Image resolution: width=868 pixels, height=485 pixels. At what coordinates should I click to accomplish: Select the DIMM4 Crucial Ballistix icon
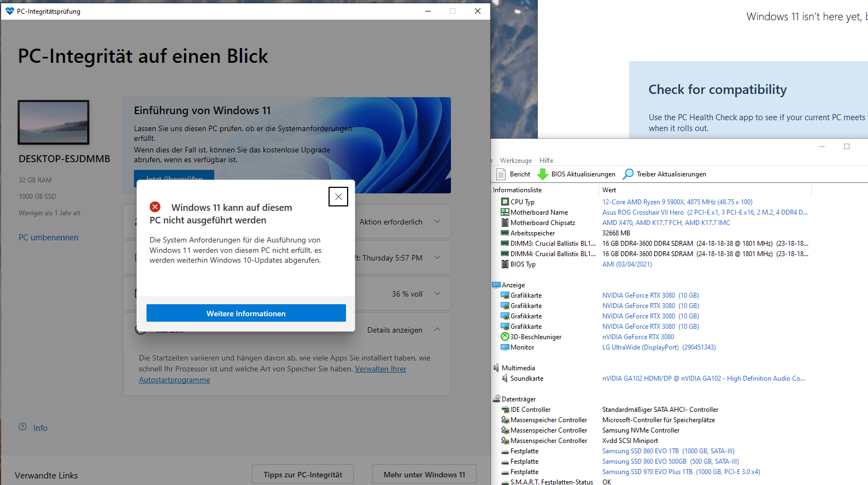point(505,253)
